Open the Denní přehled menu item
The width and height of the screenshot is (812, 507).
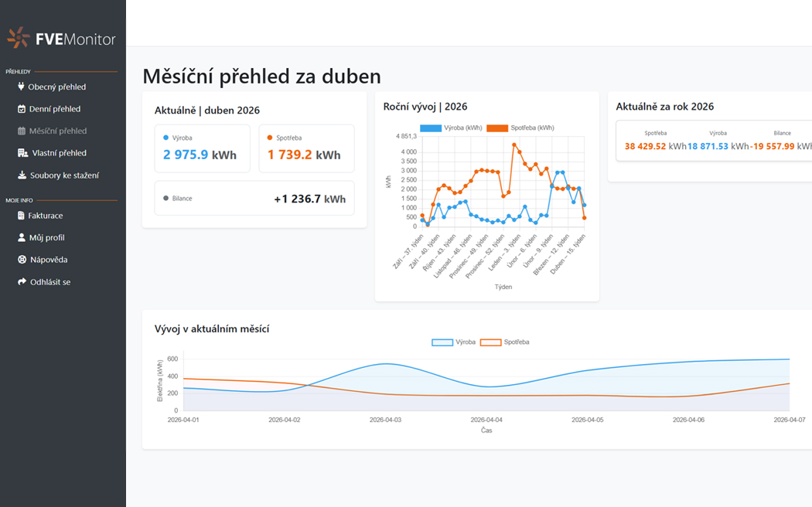54,109
